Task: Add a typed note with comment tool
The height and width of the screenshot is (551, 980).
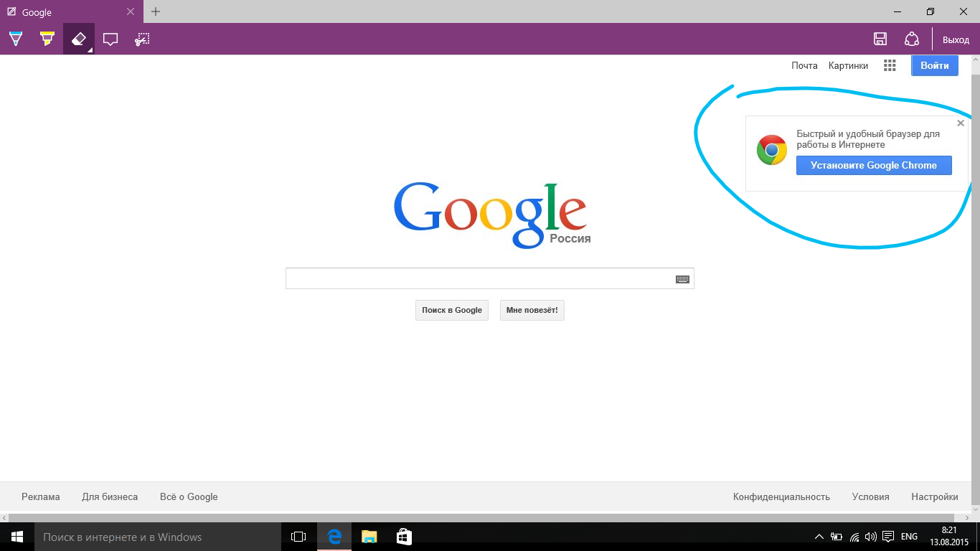Action: pos(110,39)
